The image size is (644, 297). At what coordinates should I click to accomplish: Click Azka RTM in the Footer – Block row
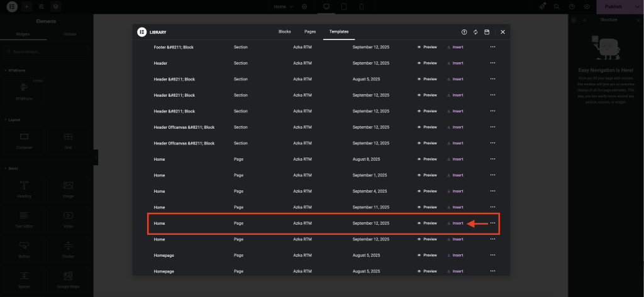pyautogui.click(x=303, y=47)
